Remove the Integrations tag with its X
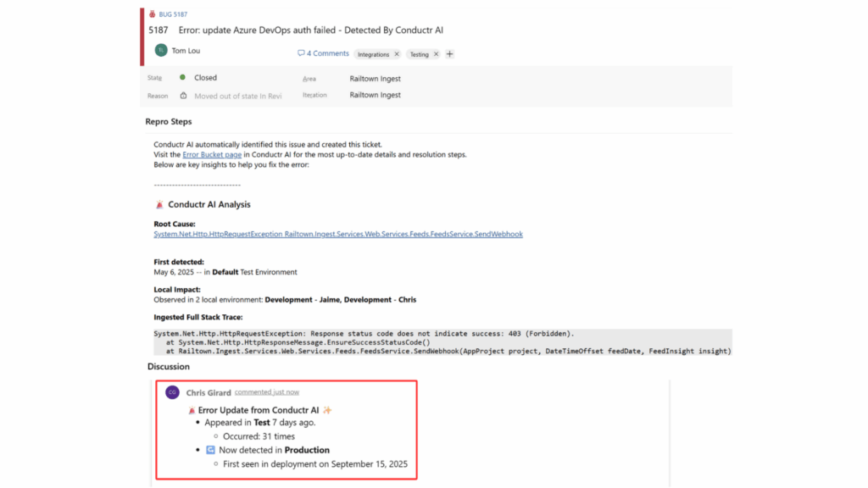 coord(397,54)
